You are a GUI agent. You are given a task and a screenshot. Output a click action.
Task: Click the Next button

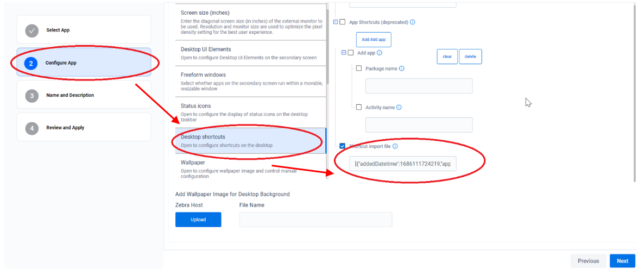(x=622, y=261)
